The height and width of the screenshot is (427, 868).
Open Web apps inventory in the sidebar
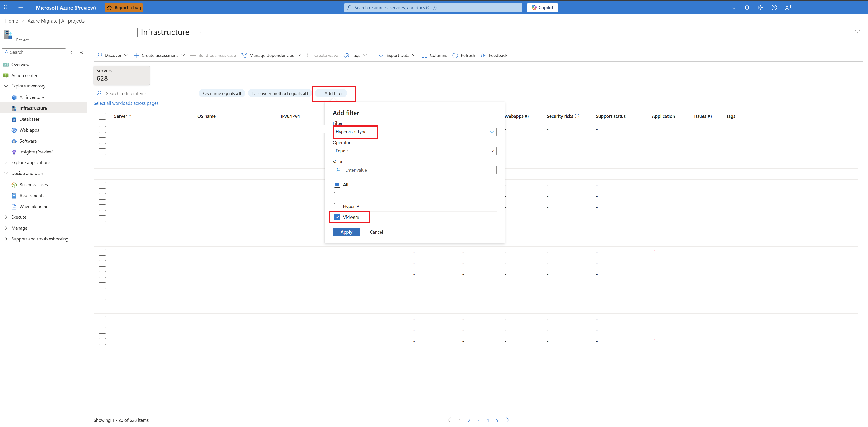pyautogui.click(x=29, y=130)
